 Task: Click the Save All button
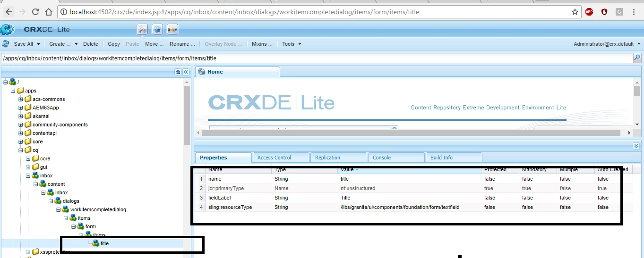[x=23, y=44]
